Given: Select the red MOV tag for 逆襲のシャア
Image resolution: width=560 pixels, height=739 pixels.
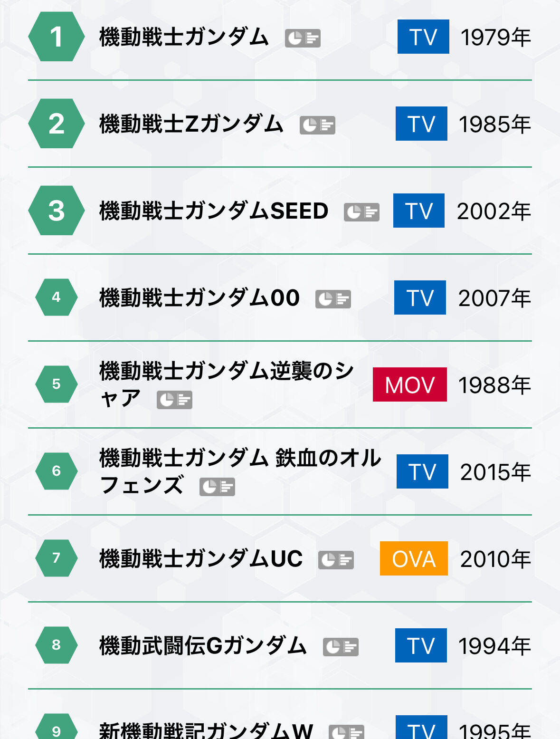Looking at the screenshot, I should (410, 384).
